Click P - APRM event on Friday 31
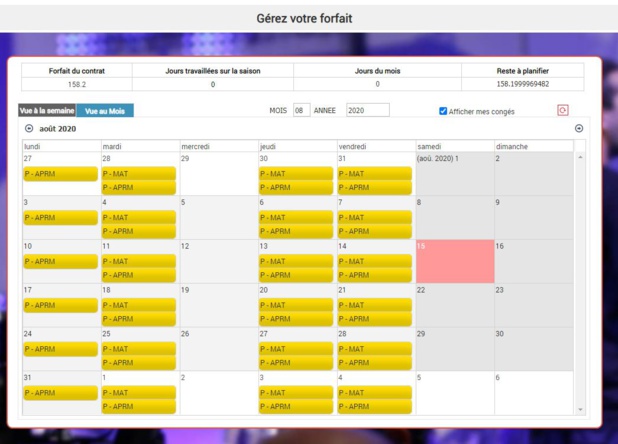 [374, 187]
